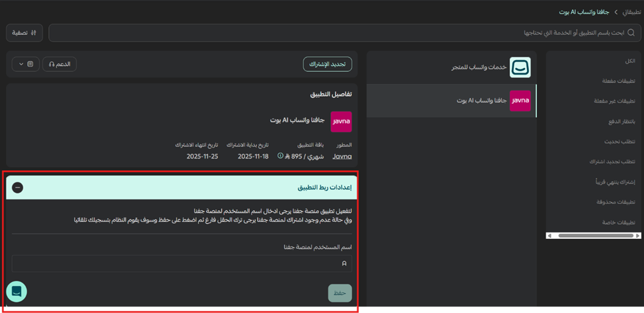644x313 pixels.
Task: Click the subscription start date 2025-11-18
Action: (253, 156)
